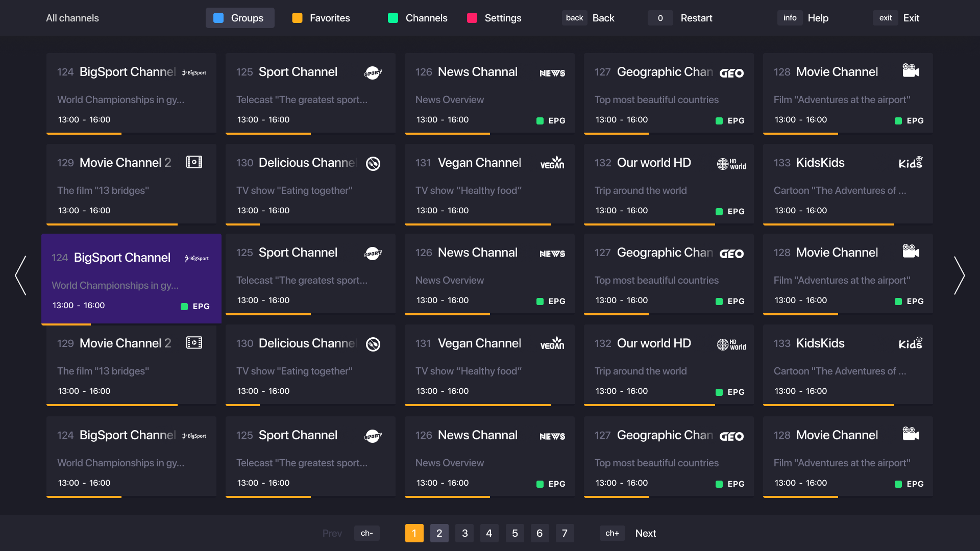
Task: Select the highlighted BigSport Channel tile
Action: (x=131, y=279)
